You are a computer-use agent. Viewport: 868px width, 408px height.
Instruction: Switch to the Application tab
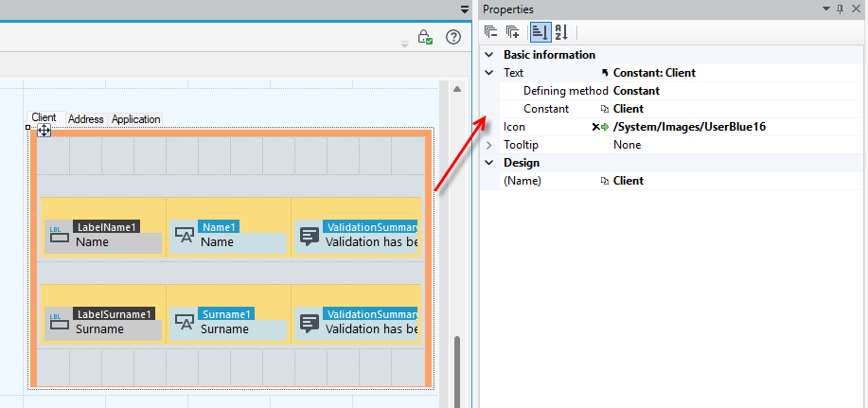click(135, 119)
